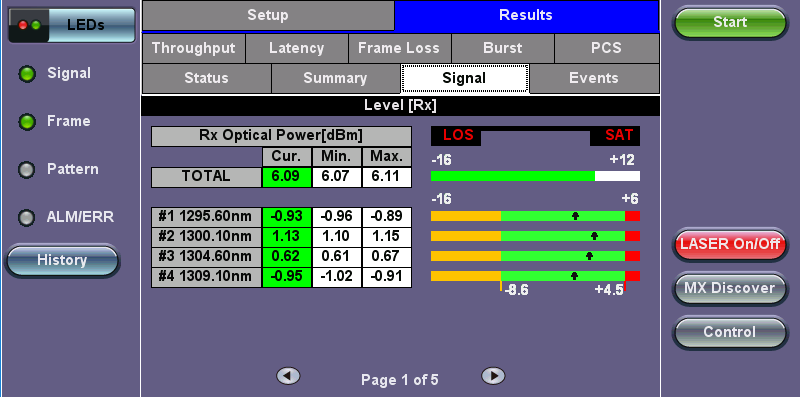800x397 pixels.
Task: Click the #4 1309.10nm wavelength row label
Action: [x=206, y=277]
